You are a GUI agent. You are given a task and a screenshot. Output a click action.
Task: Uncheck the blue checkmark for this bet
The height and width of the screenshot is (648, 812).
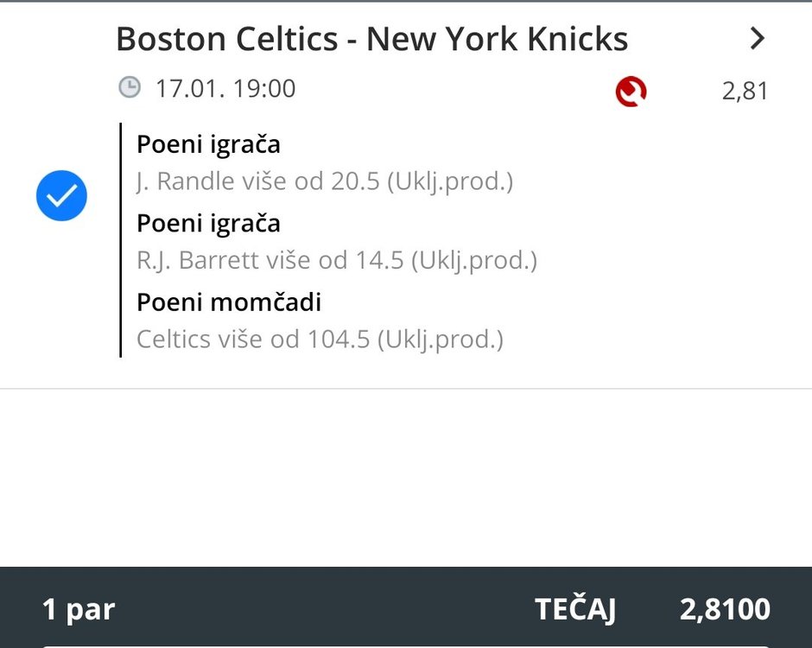click(61, 196)
